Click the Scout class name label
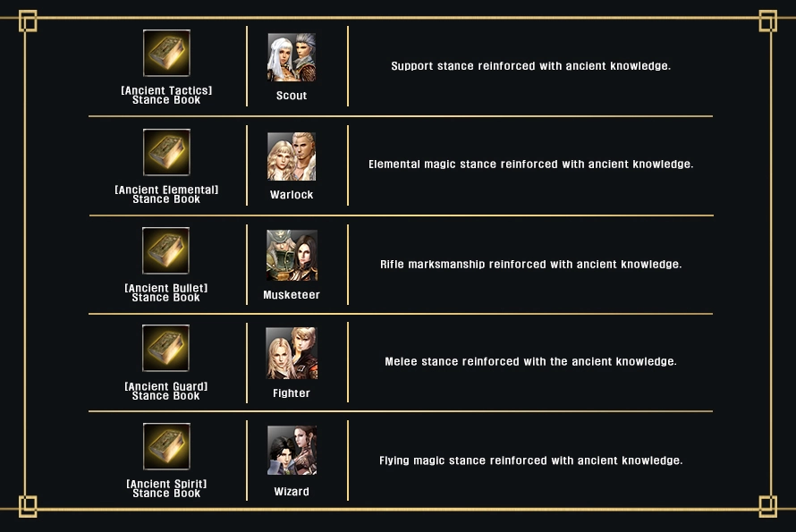The width and height of the screenshot is (796, 532). pyautogui.click(x=292, y=96)
